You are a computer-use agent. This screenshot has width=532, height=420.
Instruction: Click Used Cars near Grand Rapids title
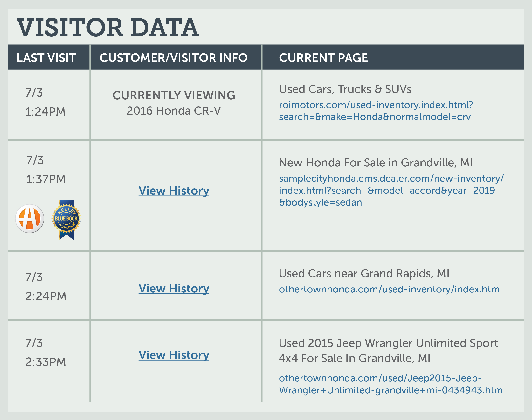tap(364, 274)
